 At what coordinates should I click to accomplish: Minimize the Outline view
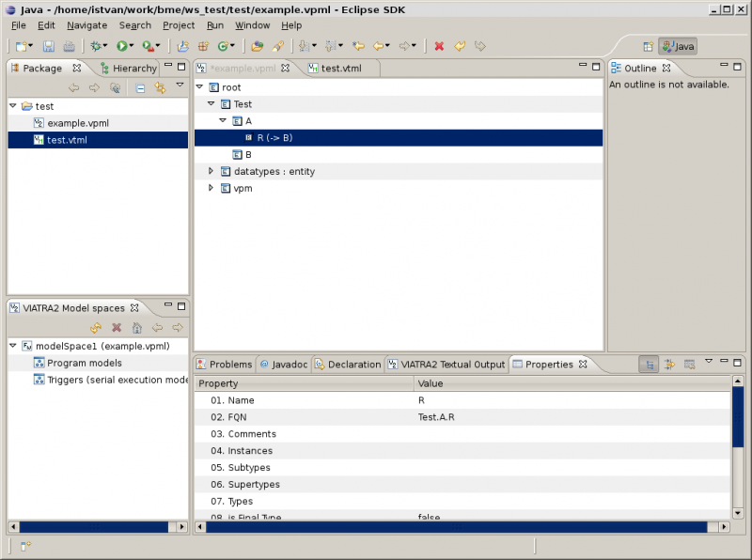click(724, 65)
